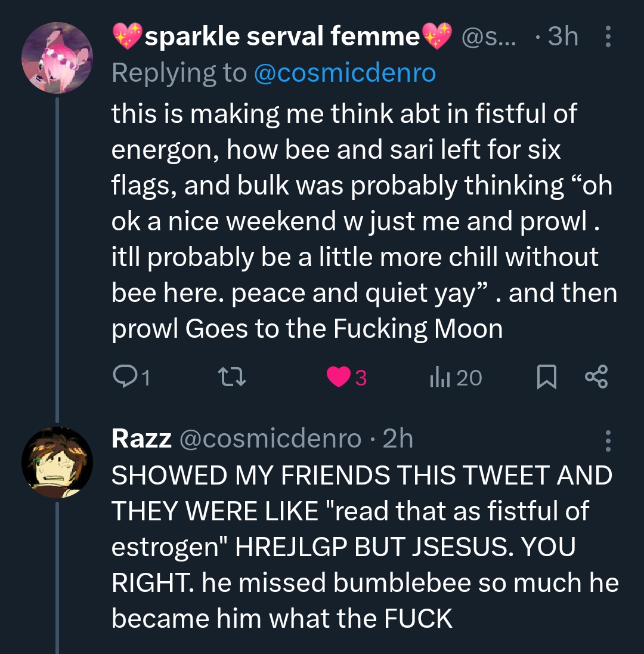Open Razz's profile avatar
644x654 pixels.
[x=57, y=462]
